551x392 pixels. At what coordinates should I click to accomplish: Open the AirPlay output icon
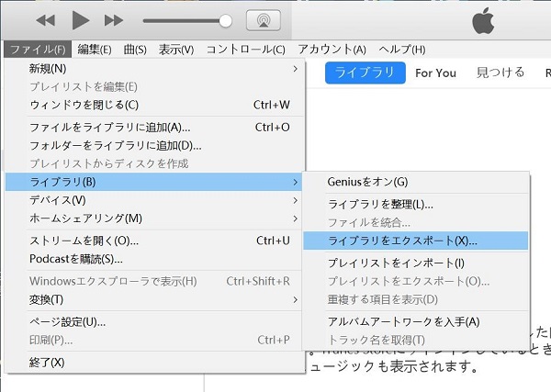coord(264,20)
